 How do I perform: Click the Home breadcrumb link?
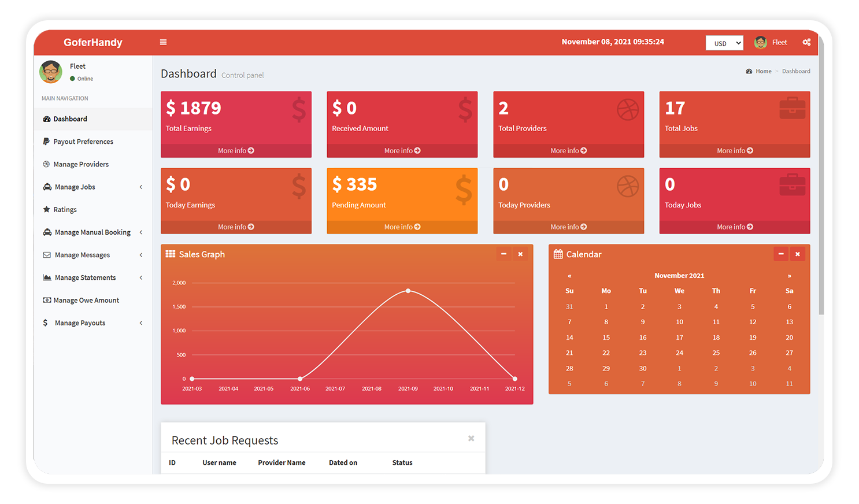[763, 71]
